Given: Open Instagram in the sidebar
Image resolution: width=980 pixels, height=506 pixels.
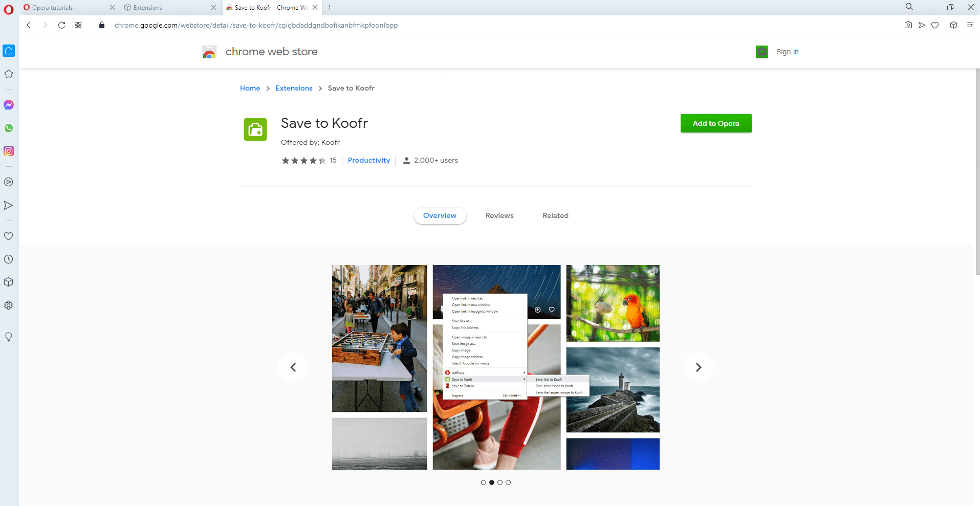Looking at the screenshot, I should click(9, 151).
